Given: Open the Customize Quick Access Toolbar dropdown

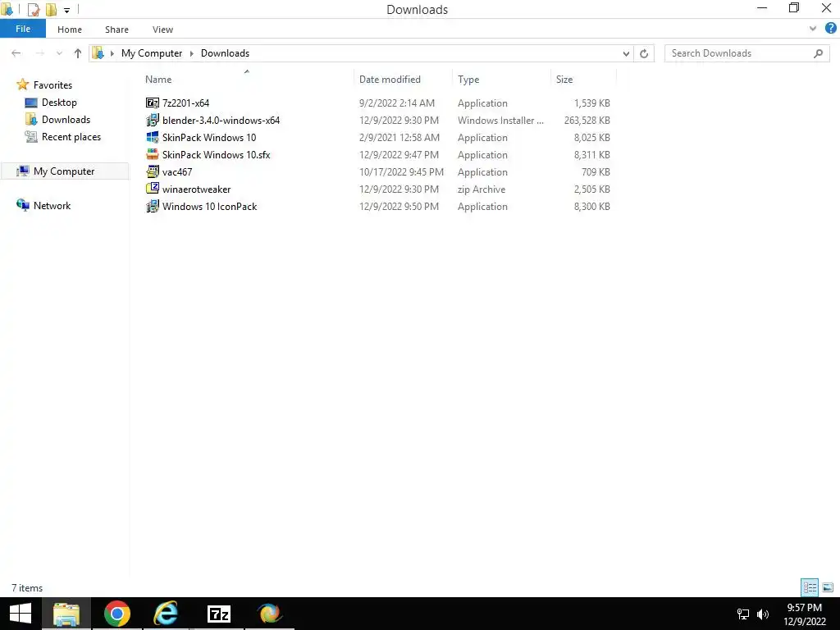Looking at the screenshot, I should tap(67, 10).
